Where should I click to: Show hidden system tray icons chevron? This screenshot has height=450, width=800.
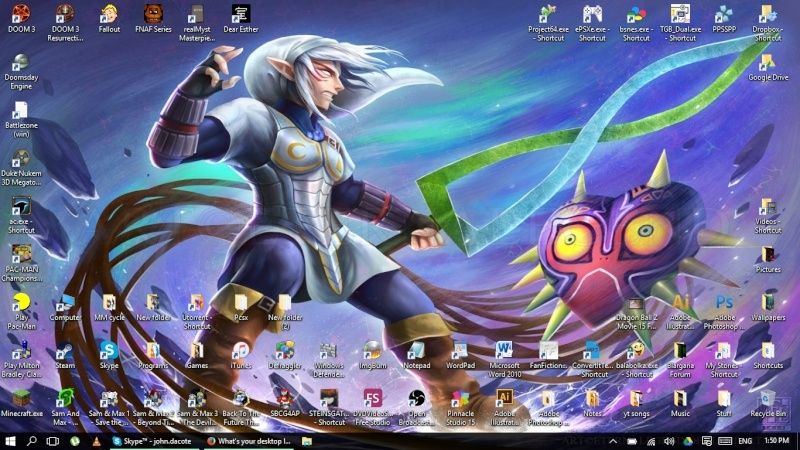[613, 441]
